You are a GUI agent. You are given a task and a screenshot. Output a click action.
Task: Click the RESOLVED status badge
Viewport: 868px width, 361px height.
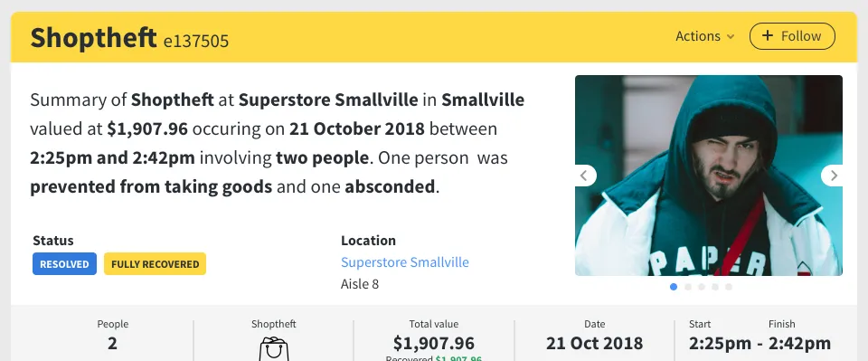(64, 264)
